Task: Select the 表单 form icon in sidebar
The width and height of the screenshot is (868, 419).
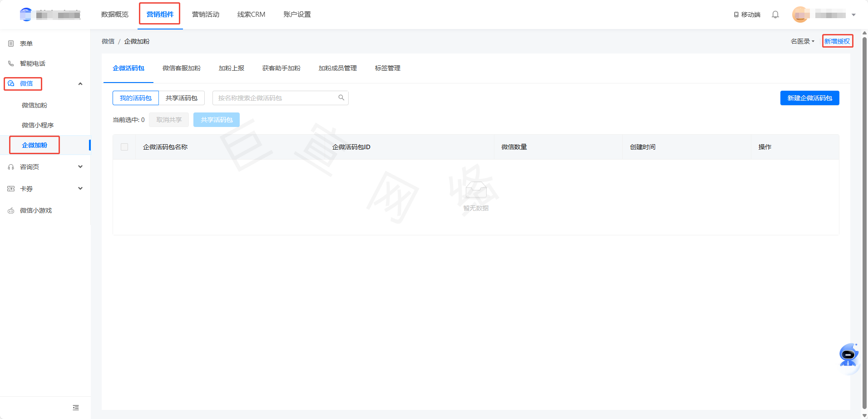Action: point(10,43)
